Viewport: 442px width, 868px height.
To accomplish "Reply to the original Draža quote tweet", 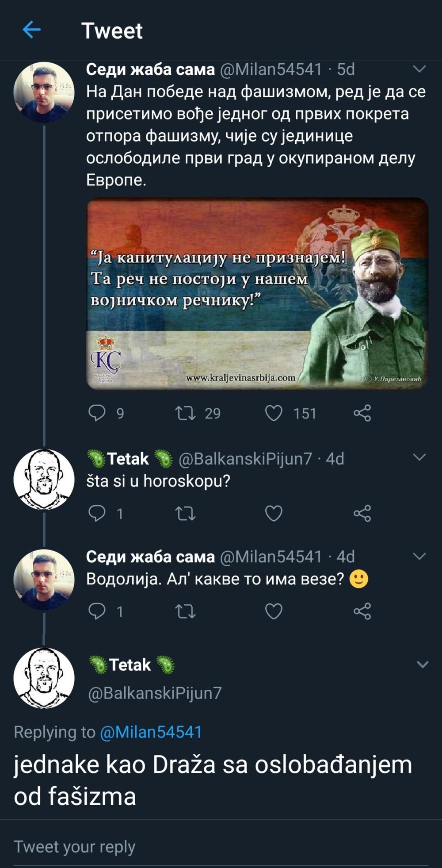I will 97,413.
